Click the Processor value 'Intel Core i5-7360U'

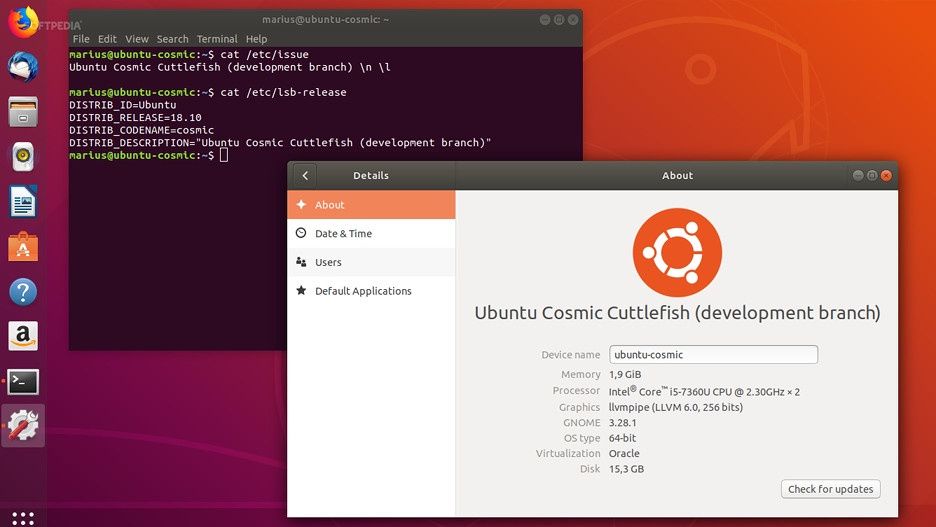click(704, 392)
